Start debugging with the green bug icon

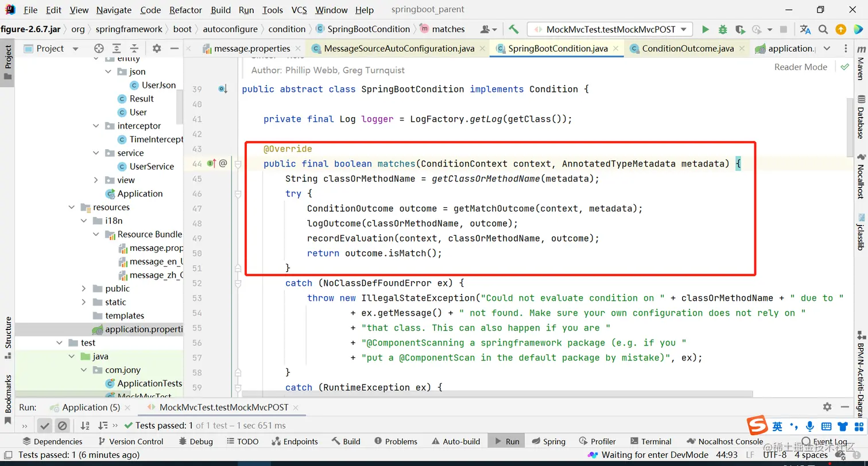[x=723, y=29]
